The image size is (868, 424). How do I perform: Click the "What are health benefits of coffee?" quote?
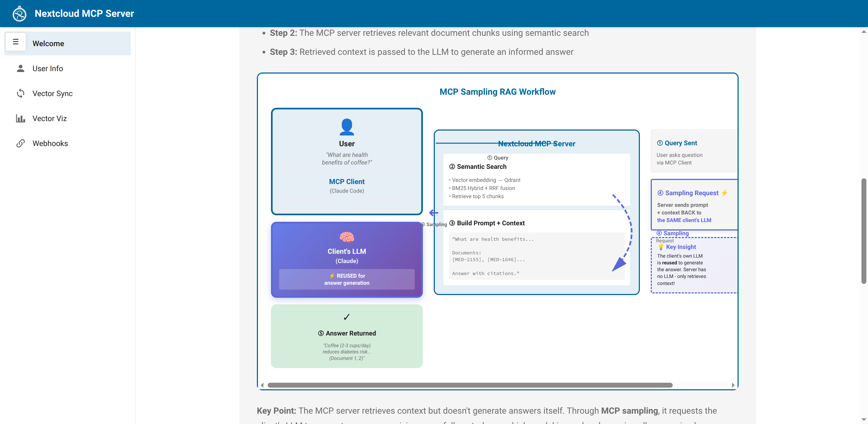(x=347, y=159)
